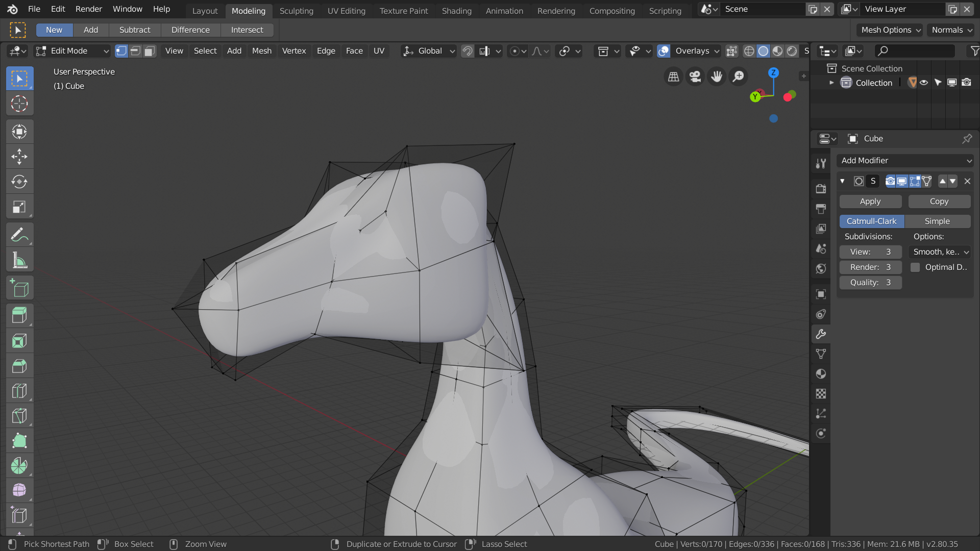The height and width of the screenshot is (551, 980).
Task: Open the File menu
Action: coord(34,9)
